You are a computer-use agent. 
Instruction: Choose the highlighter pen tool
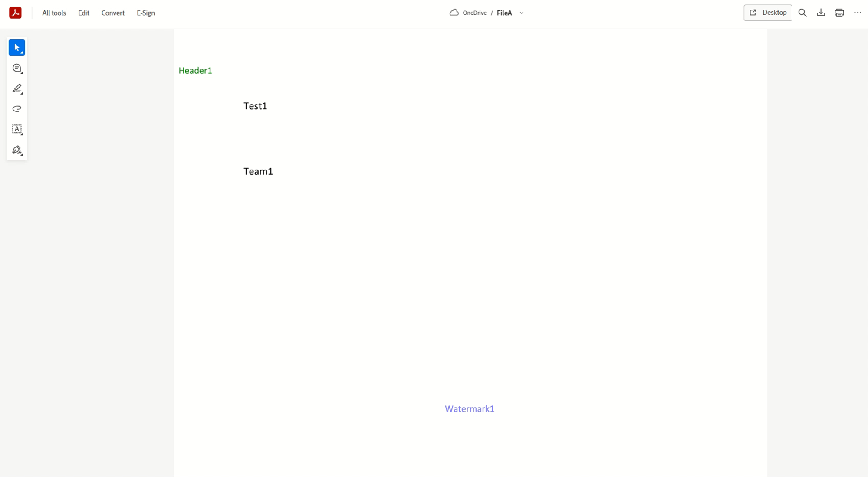pos(17,88)
